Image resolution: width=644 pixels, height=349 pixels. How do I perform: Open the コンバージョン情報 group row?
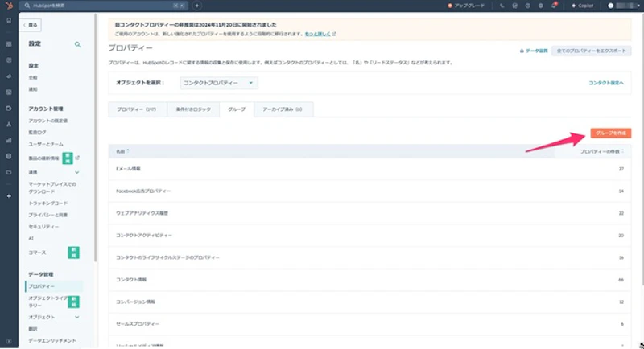369,302
